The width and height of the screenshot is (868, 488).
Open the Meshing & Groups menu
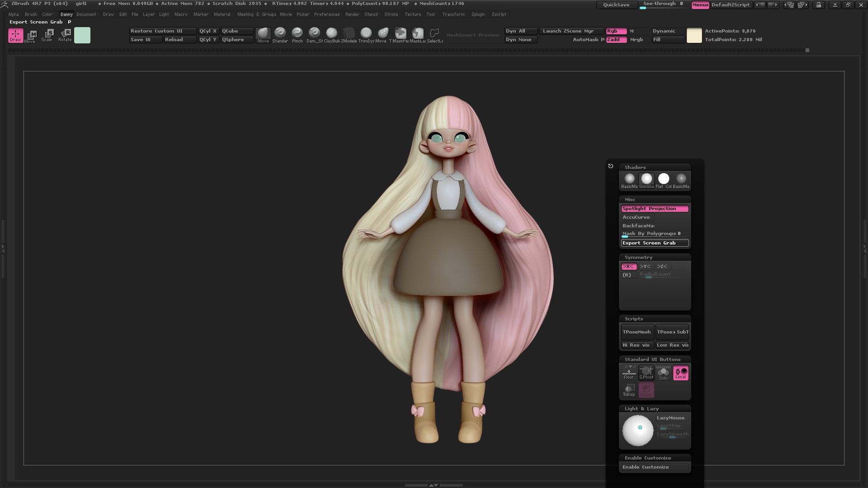(x=256, y=14)
